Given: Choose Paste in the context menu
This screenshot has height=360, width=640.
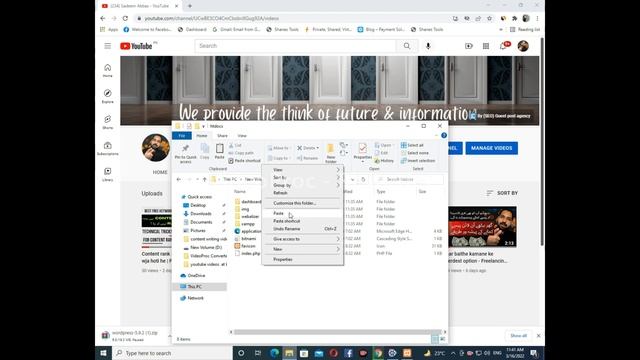Looking at the screenshot, I should [x=302, y=213].
